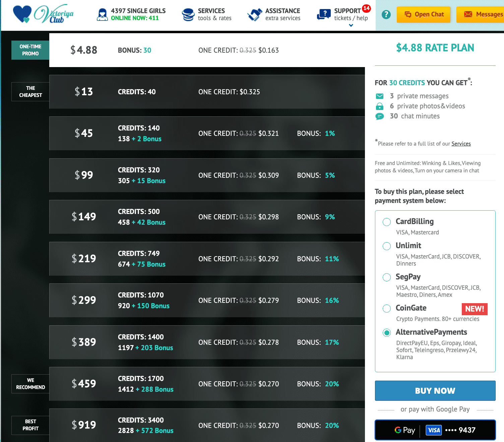
Task: Select CardBilling payment option
Action: [x=387, y=222]
